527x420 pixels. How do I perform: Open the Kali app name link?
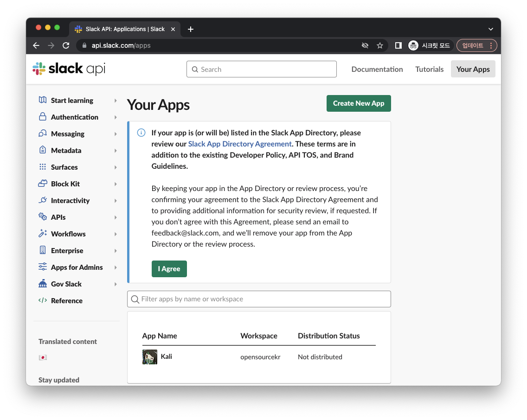(167, 356)
